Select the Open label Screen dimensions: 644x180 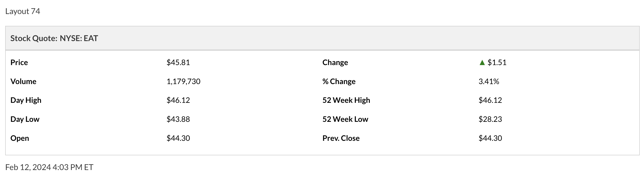coord(19,138)
